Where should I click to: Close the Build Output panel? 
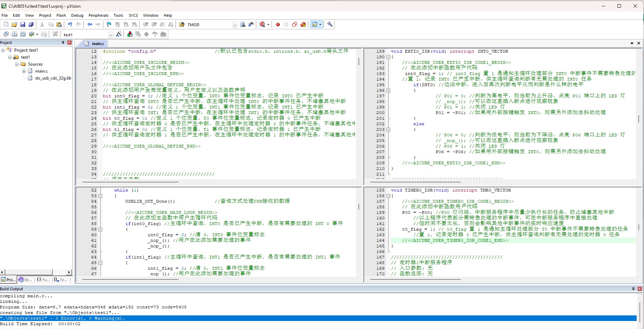click(640, 289)
